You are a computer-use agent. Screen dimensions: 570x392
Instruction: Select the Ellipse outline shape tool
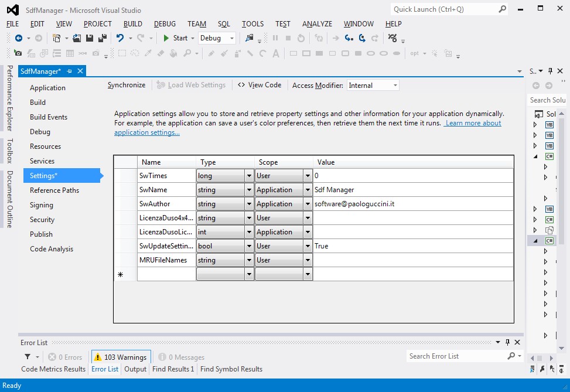tap(370, 53)
